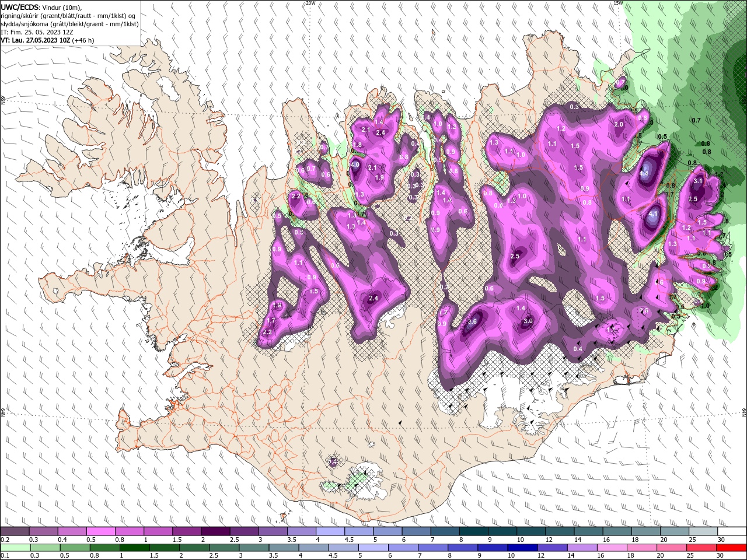Select upper legend dark purple swatch 2 to 2.5
This screenshot has height=560, width=747.
215,531
